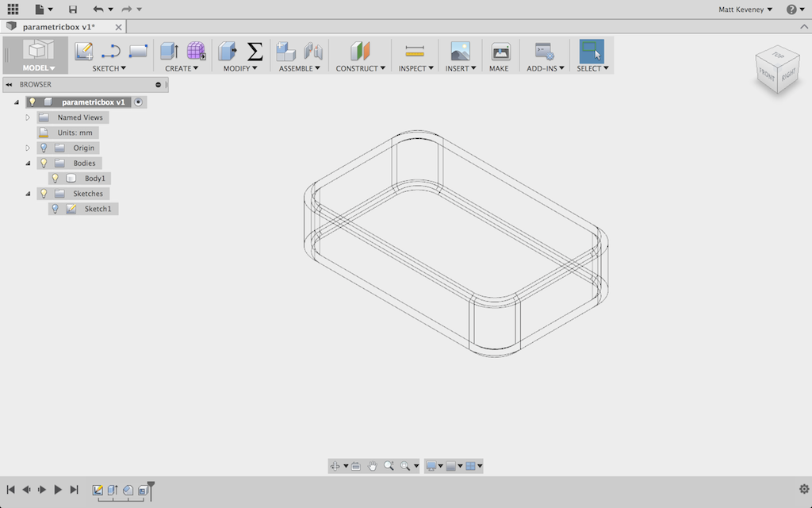Open the MAKE panel icon
Image resolution: width=812 pixels, height=508 pixels.
click(x=499, y=50)
